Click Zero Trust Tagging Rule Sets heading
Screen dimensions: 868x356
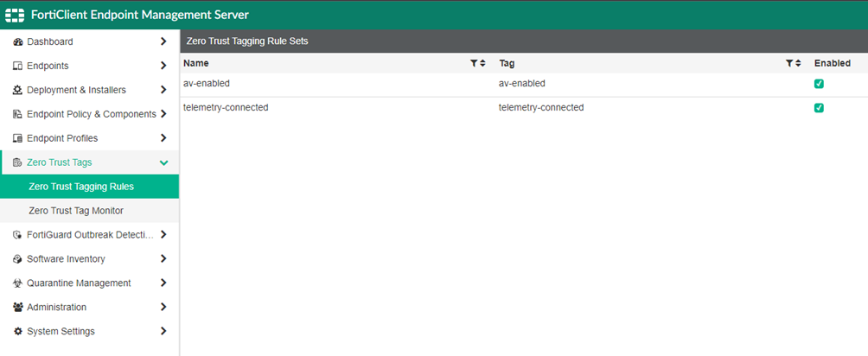(247, 41)
